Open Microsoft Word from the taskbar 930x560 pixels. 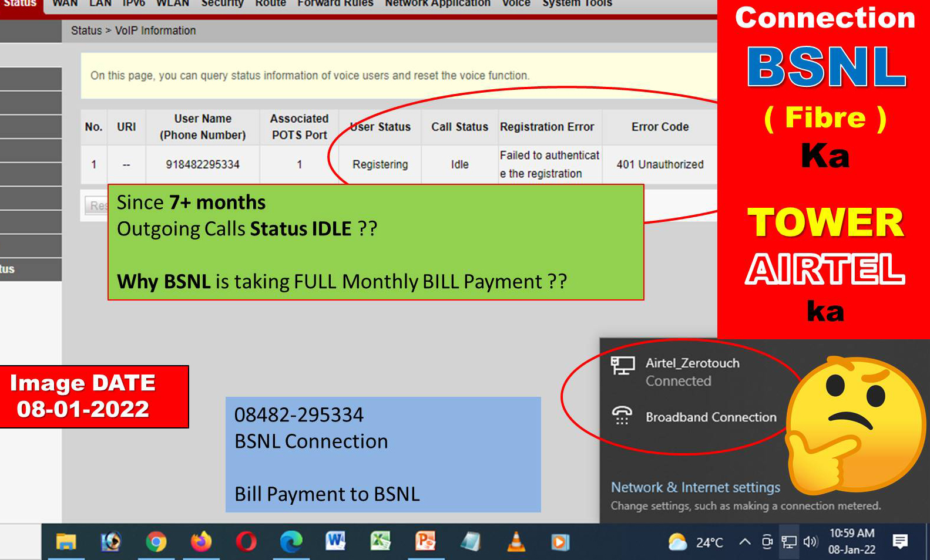[335, 541]
